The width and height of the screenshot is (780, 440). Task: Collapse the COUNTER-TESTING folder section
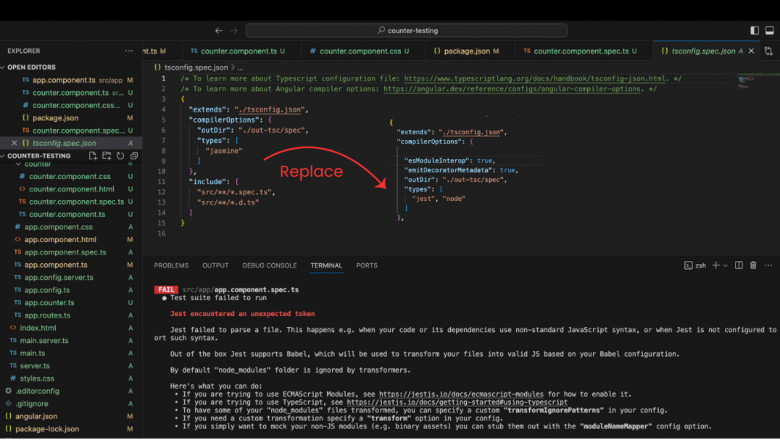tap(3, 156)
